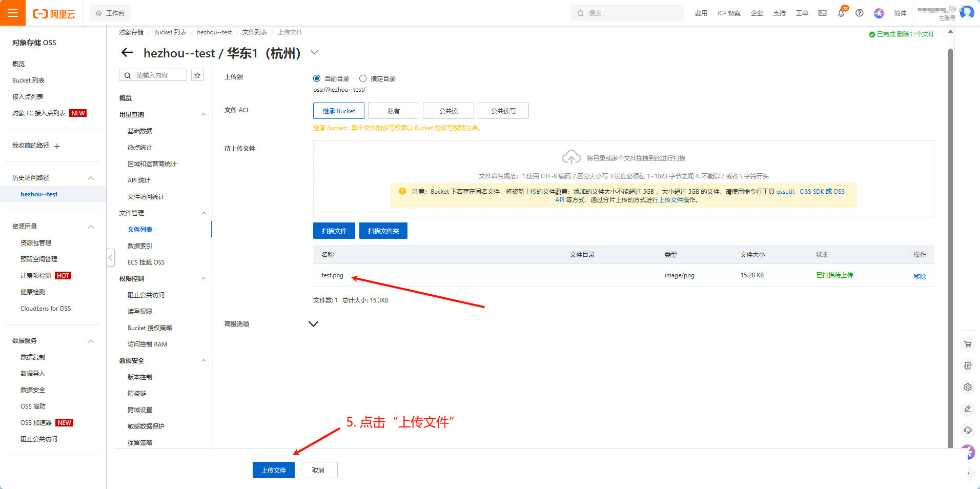Choose the 私有 file ACL option
This screenshot has width=980, height=489.
pos(394,111)
